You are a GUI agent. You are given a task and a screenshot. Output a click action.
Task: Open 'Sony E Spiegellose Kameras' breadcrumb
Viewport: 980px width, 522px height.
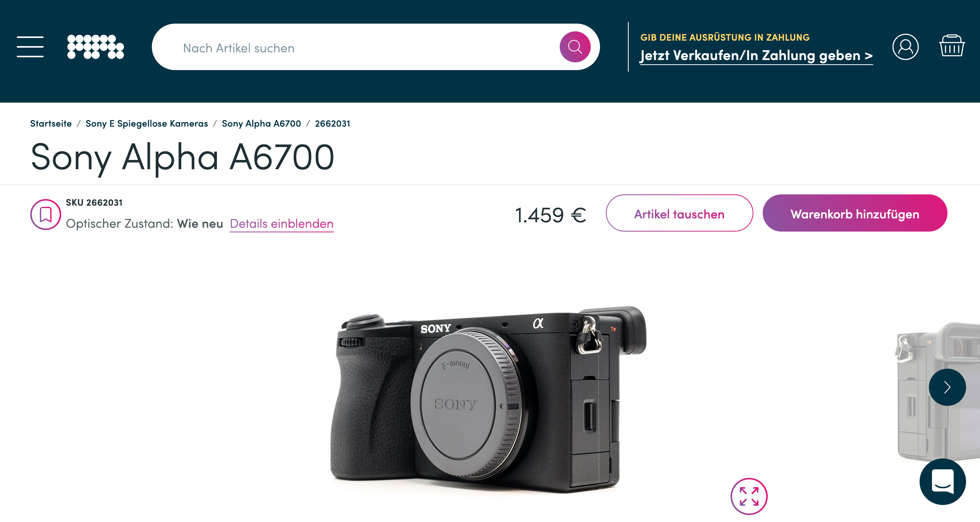click(147, 124)
